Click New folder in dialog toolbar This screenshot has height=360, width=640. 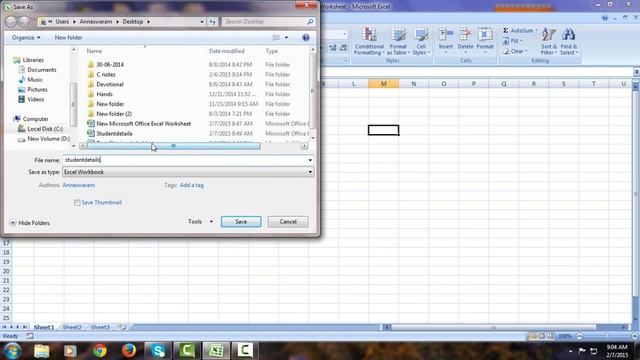68,38
